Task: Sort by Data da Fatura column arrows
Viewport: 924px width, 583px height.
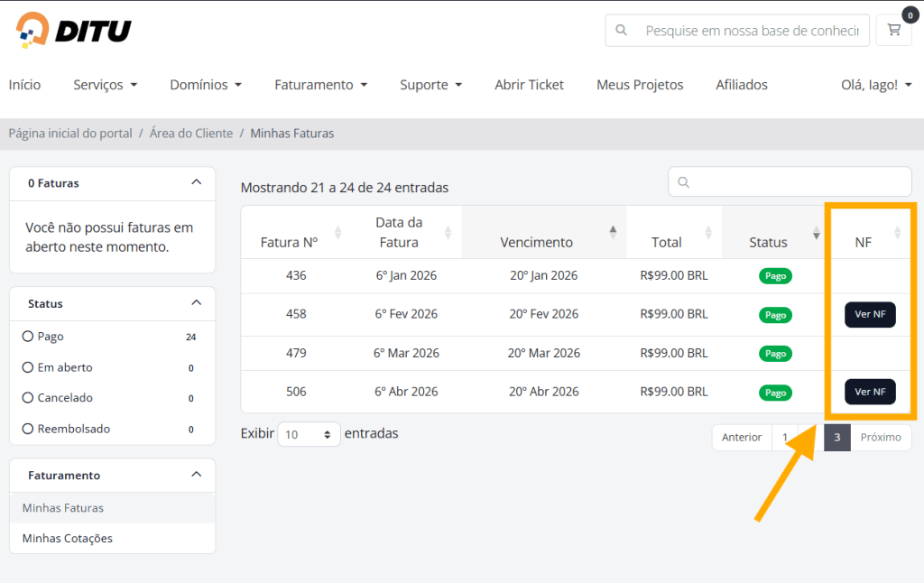Action: tap(448, 232)
